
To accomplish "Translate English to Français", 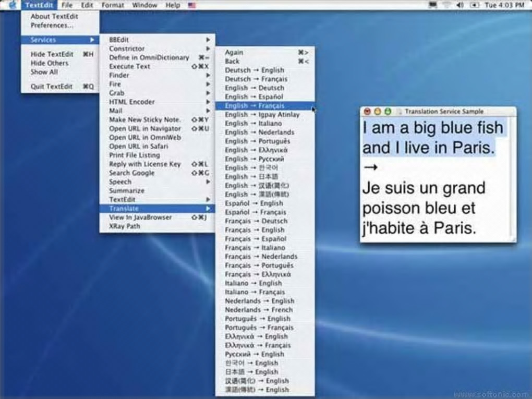I will coord(265,106).
